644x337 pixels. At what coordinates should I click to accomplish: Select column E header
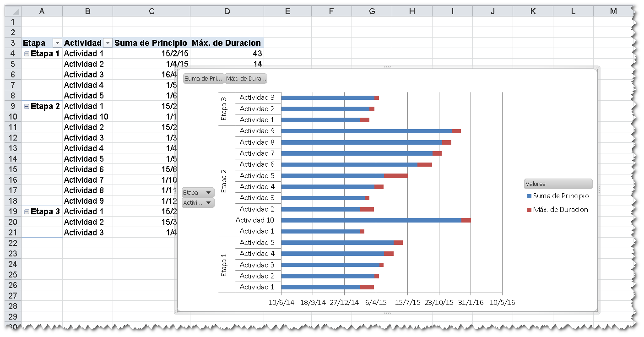[287, 11]
